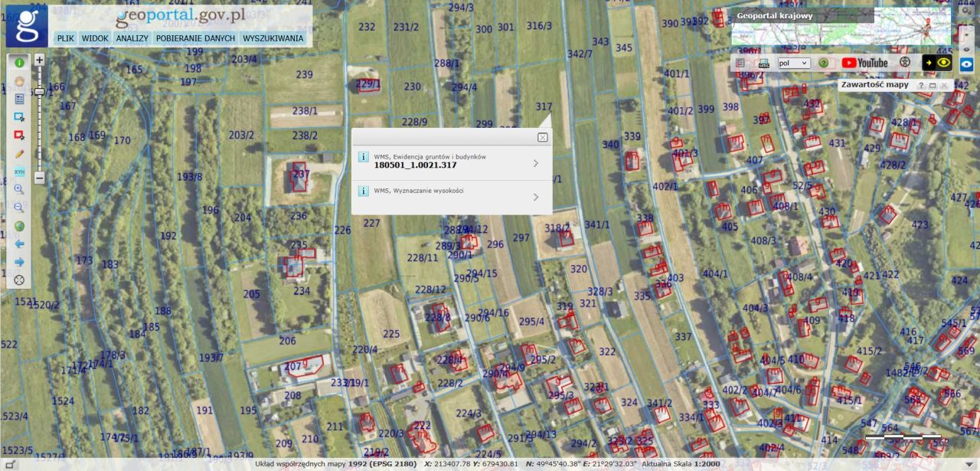Open help for Zawartość mapy panel
The image size is (980, 471).
point(922,86)
